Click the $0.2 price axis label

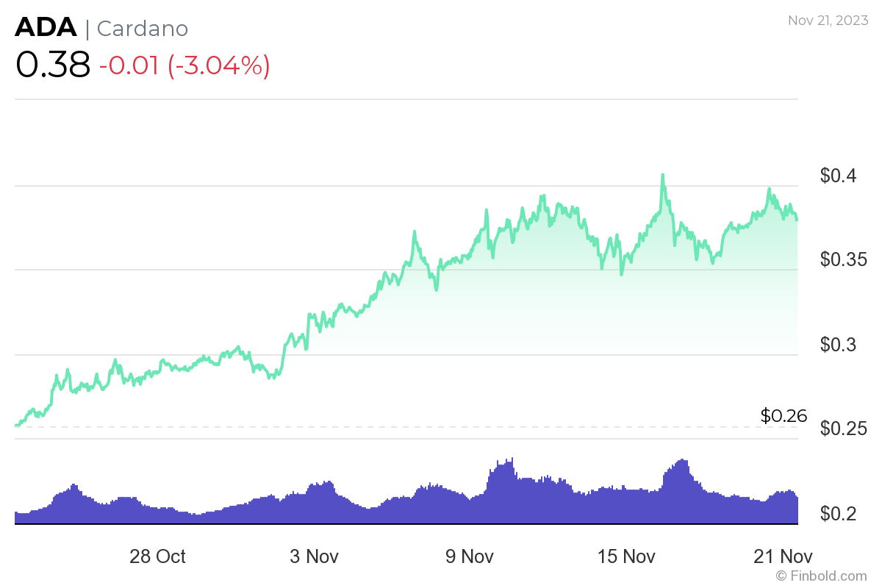839,513
